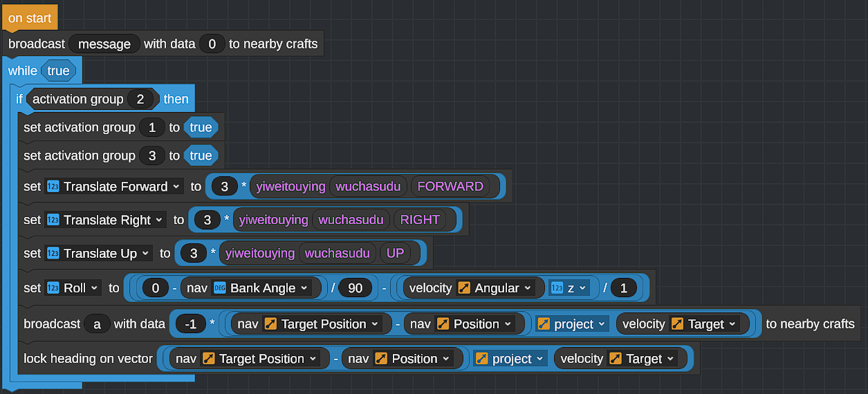Select the "lock heading on vector" block label
868x394 pixels.
pos(88,359)
